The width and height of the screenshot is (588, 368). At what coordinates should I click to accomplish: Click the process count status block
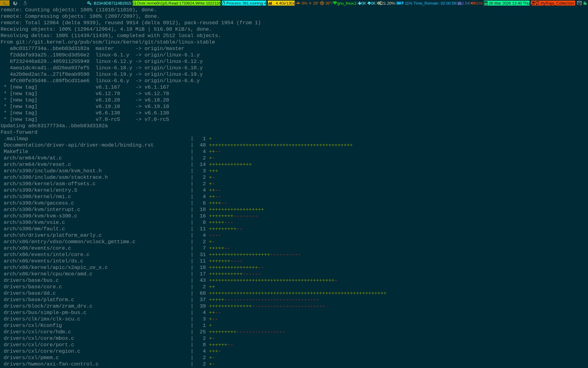[x=244, y=3]
